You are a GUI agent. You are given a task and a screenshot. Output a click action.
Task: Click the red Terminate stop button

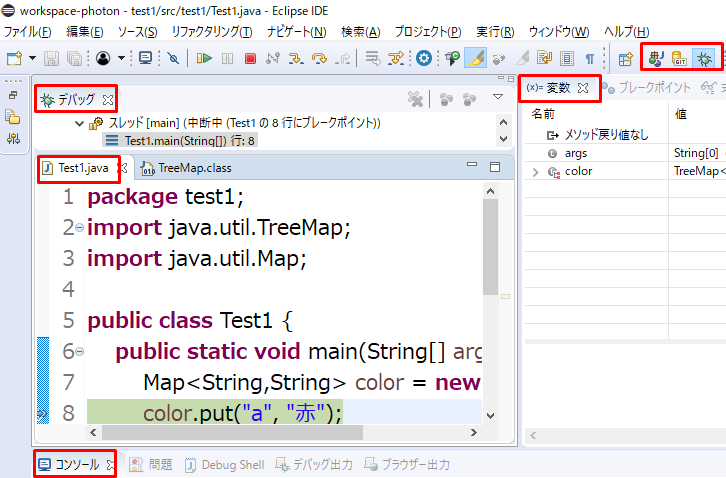[250, 58]
